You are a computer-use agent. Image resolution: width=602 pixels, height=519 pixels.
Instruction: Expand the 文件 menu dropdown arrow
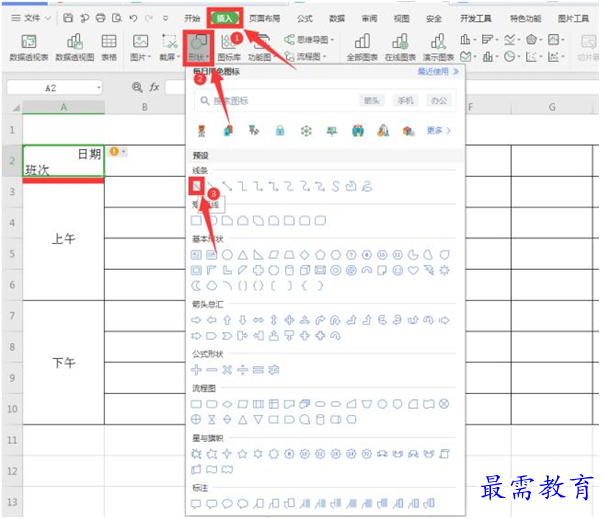click(x=48, y=18)
